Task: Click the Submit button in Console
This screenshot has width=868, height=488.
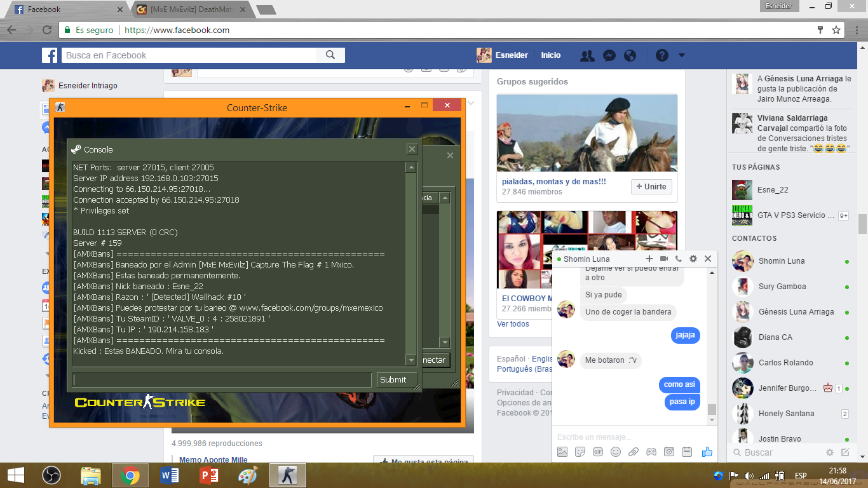Action: tap(397, 379)
